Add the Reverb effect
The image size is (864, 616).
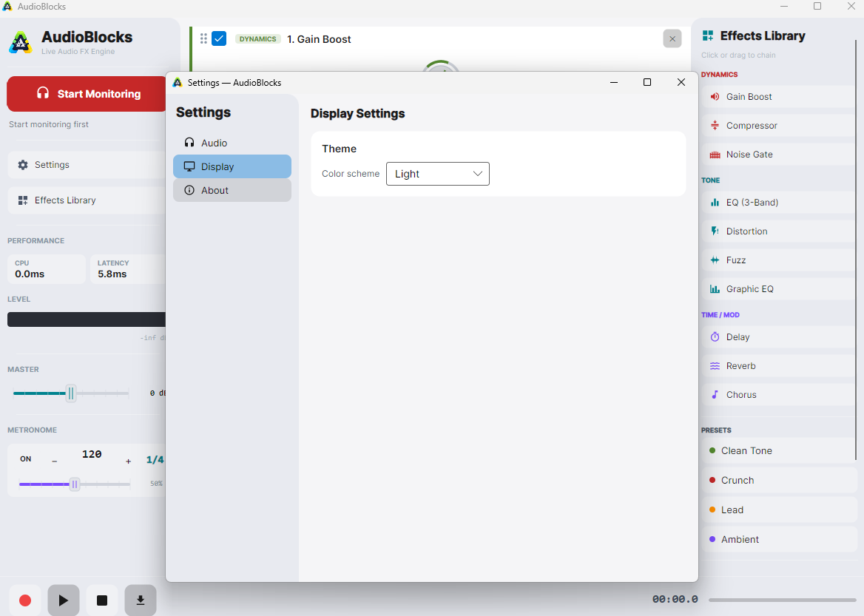[779, 366]
